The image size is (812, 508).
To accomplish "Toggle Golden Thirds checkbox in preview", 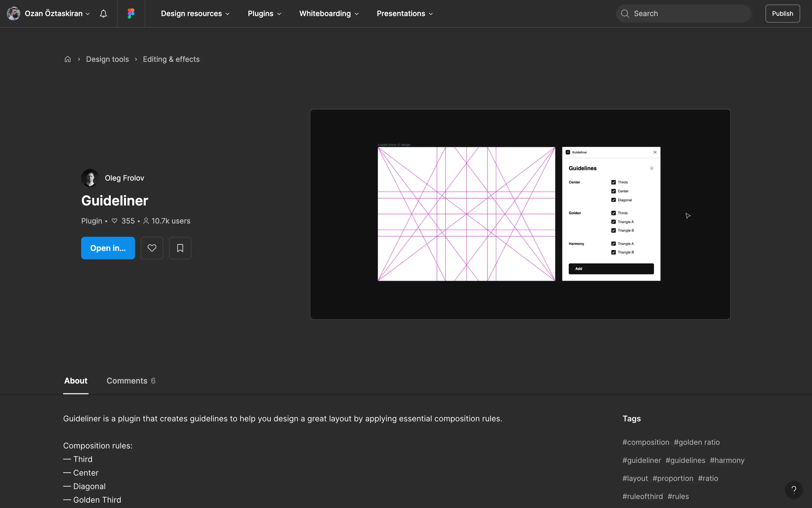I will [613, 213].
